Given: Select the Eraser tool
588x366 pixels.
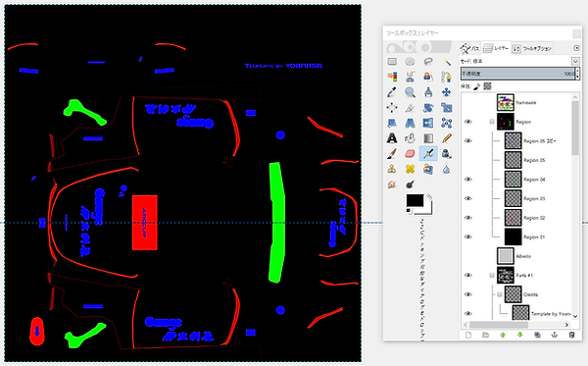Looking at the screenshot, I should pos(410,153).
